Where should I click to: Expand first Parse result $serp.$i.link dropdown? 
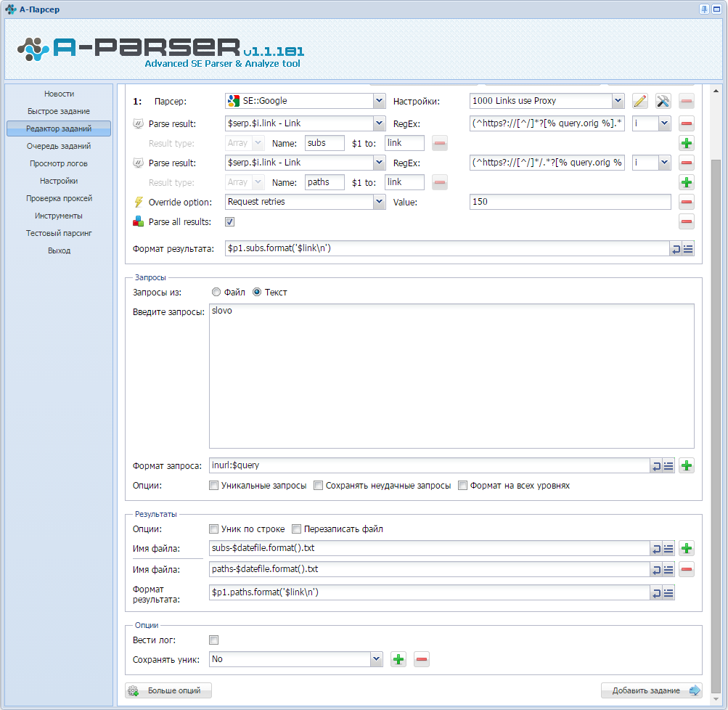pos(380,123)
